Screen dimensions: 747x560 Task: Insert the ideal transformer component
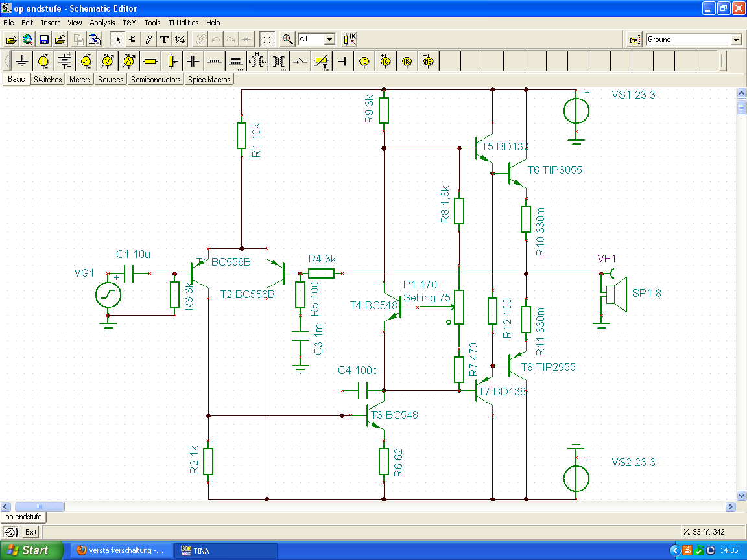click(279, 62)
